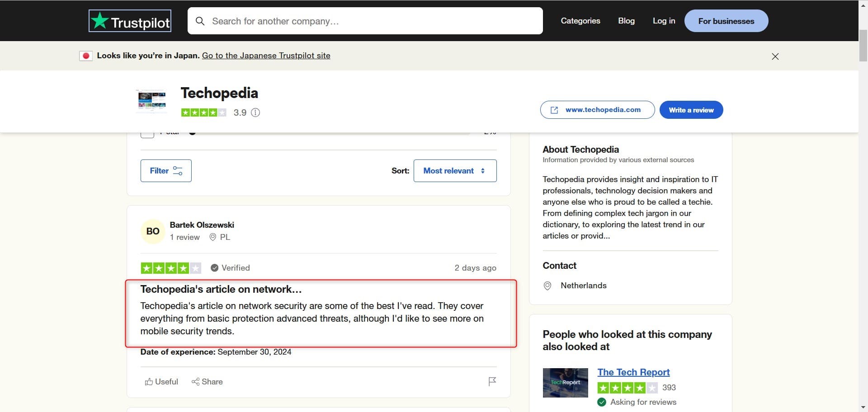
Task: Click the Techopedia header star rating
Action: pos(203,112)
